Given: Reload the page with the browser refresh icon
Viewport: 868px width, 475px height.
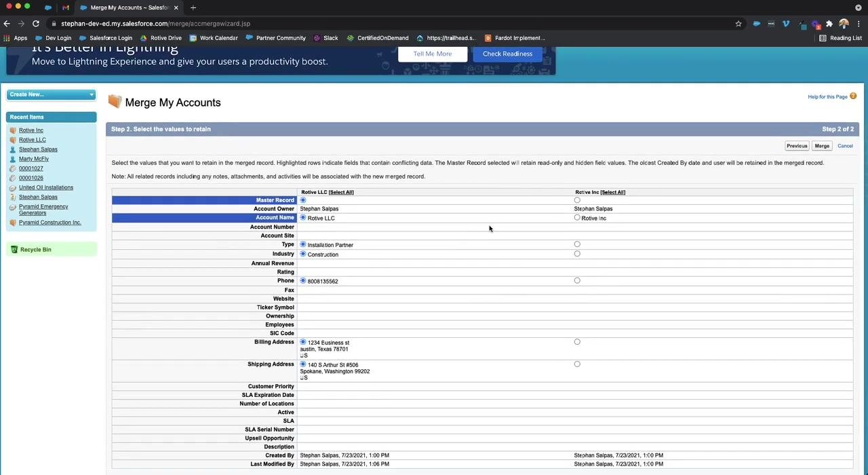Looking at the screenshot, I should click(x=36, y=23).
